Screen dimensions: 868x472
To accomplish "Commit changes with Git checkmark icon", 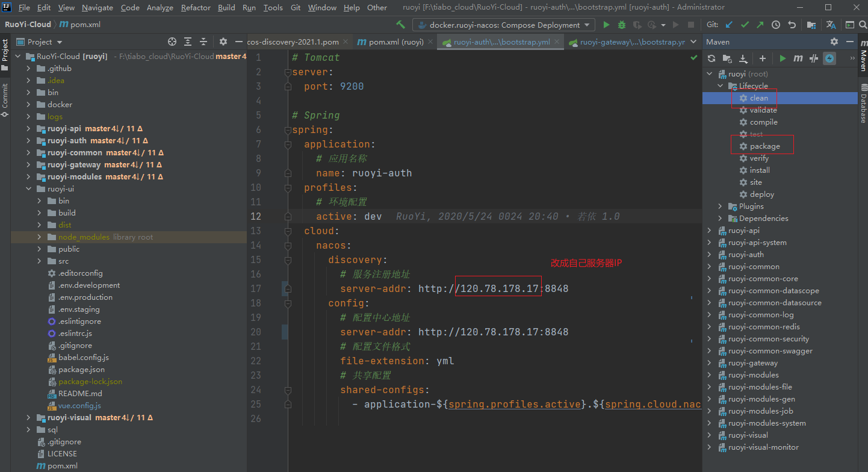I will coord(745,25).
